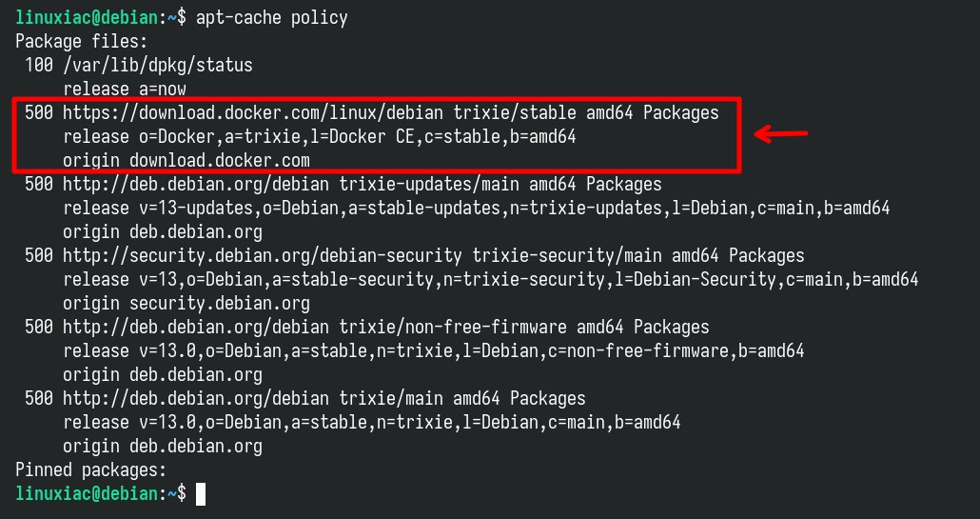The height and width of the screenshot is (519, 980).
Task: Click the trixie/main amd64 Packages URL
Action: point(324,398)
